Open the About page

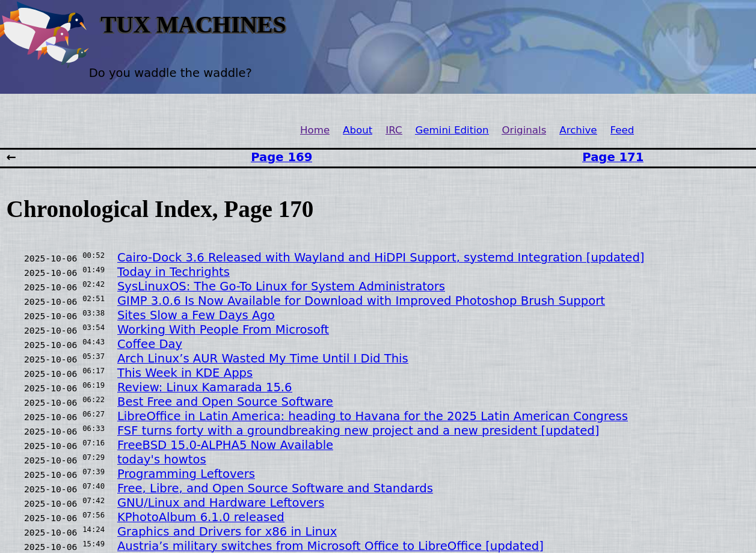click(x=357, y=130)
